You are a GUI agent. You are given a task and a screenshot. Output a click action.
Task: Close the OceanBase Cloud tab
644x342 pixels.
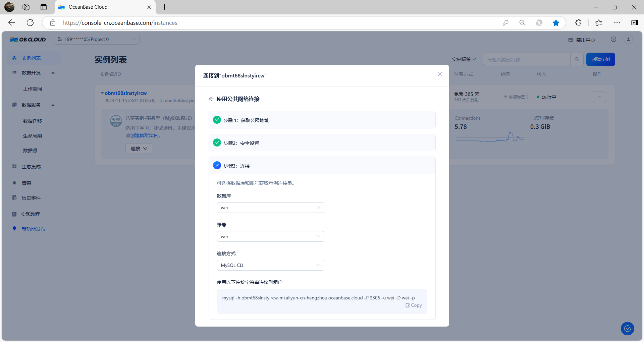149,7
